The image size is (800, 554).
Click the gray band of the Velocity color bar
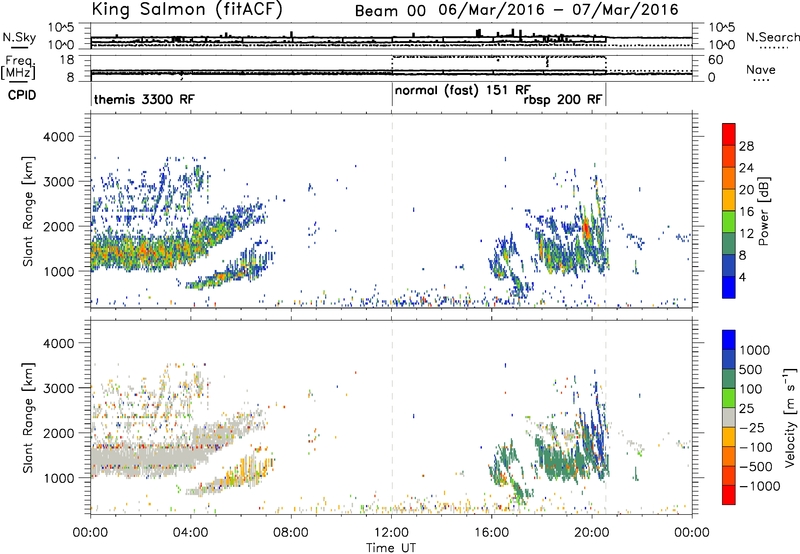click(x=729, y=417)
